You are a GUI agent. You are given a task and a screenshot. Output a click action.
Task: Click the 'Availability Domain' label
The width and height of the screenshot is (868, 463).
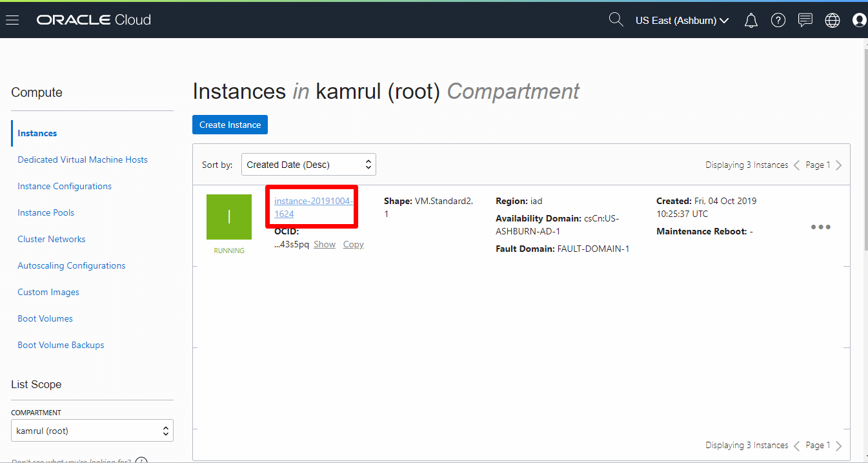tap(538, 218)
